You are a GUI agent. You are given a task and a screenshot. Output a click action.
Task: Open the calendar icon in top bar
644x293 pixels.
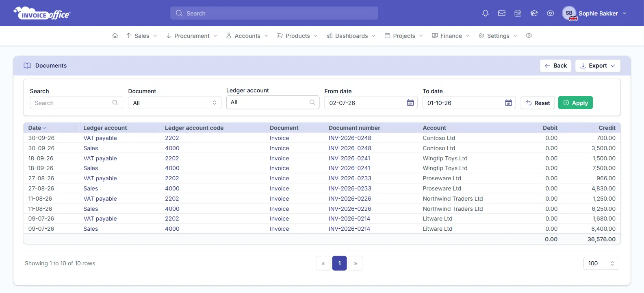click(x=518, y=13)
